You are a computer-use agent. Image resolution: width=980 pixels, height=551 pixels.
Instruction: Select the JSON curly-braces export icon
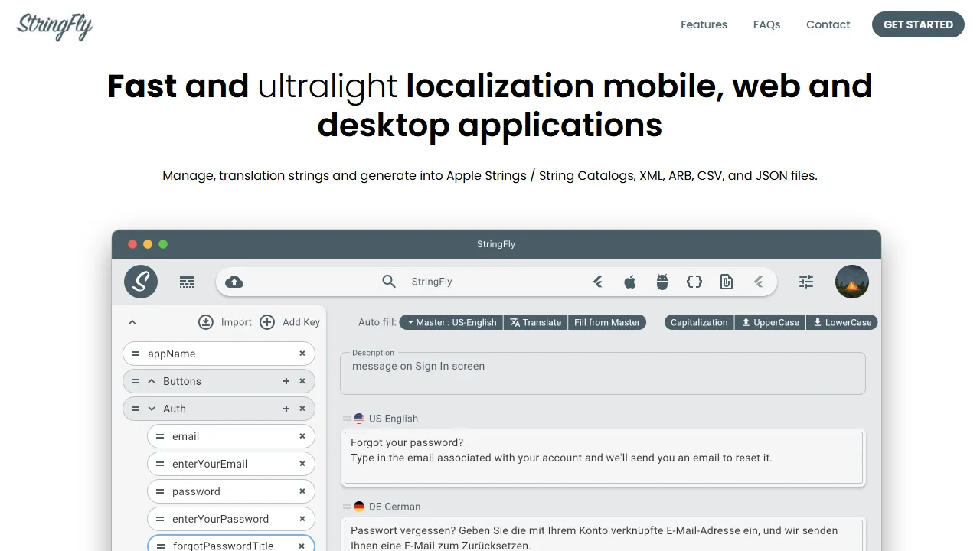tap(694, 282)
